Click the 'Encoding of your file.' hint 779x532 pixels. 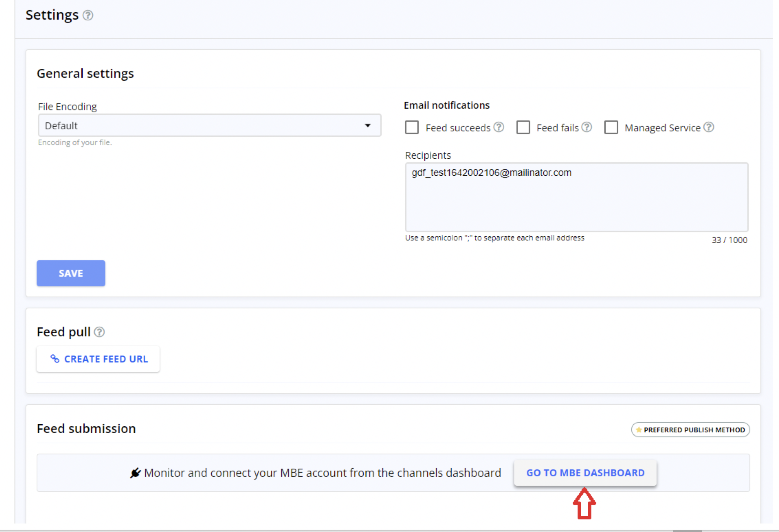pyautogui.click(x=75, y=142)
